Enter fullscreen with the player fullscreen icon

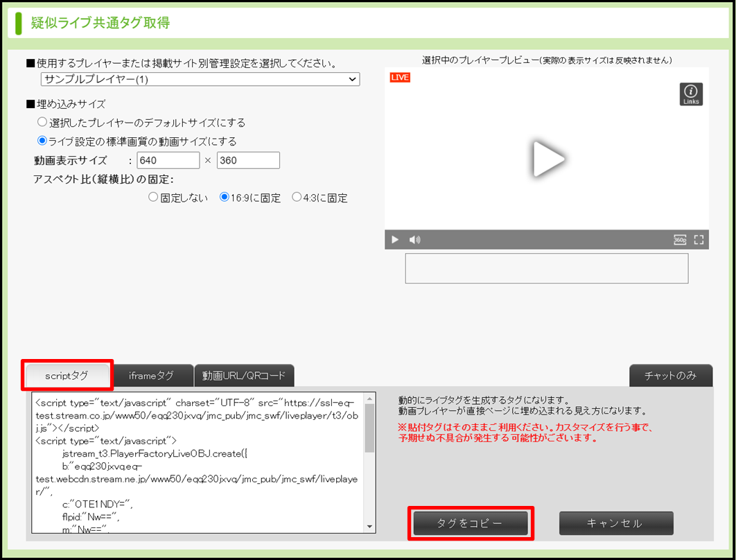[699, 240]
